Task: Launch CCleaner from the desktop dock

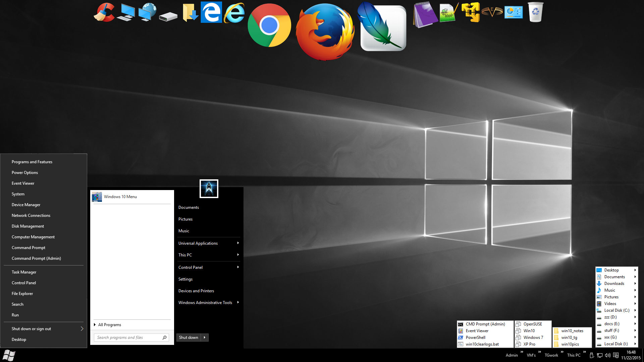Action: coord(104,12)
